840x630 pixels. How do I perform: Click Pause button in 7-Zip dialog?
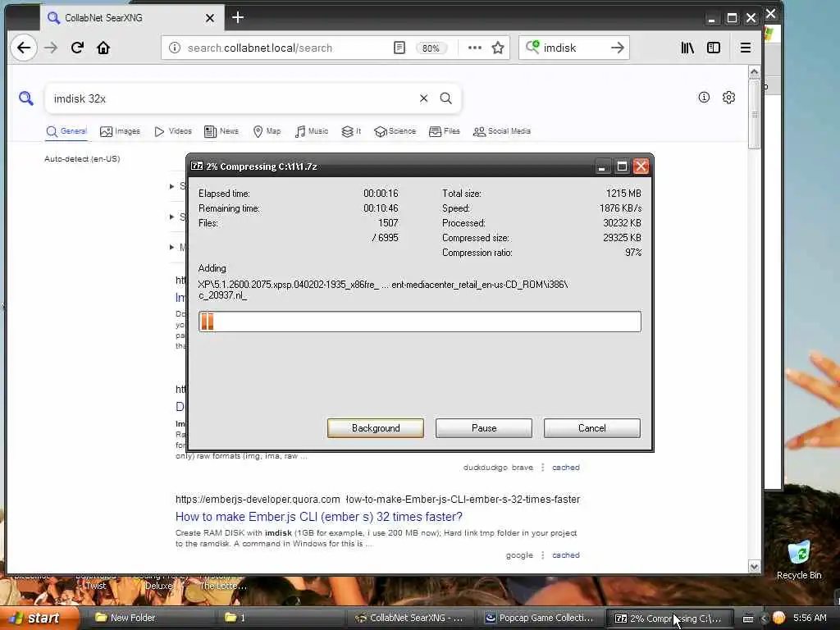coord(484,428)
